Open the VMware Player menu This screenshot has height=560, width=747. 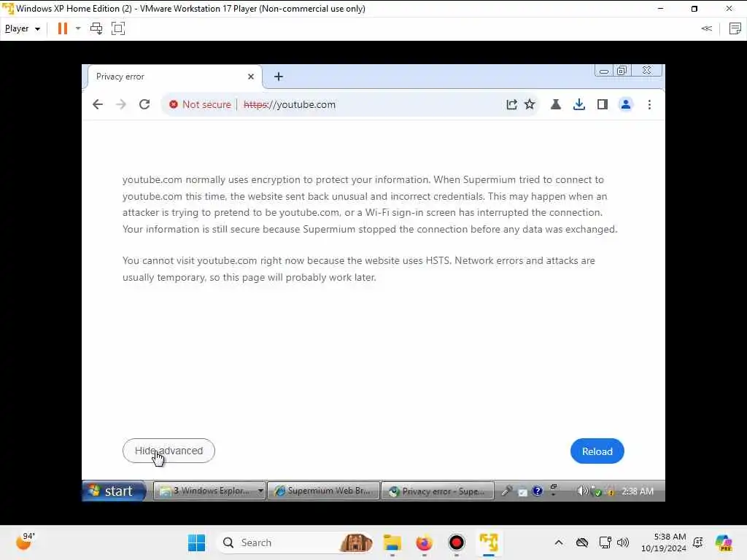click(23, 28)
